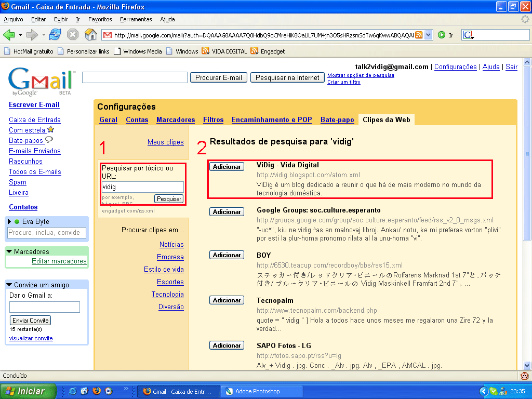Open the Personalizar links bookmark
532x399 pixels.
[84, 51]
